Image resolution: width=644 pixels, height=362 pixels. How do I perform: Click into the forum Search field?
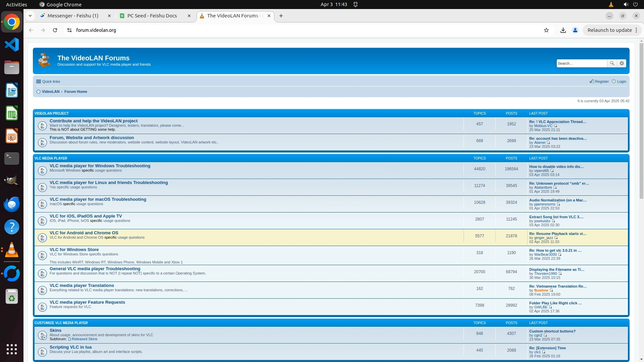581,63
